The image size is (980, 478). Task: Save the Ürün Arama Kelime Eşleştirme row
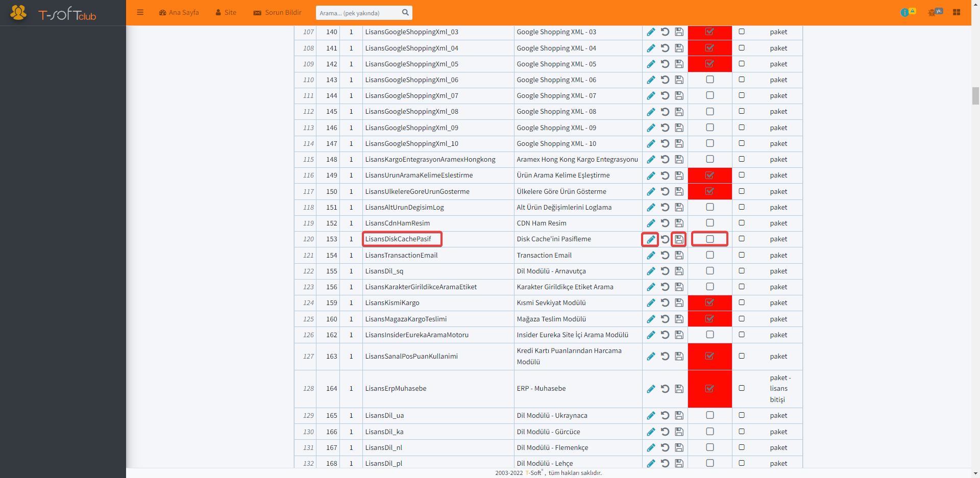pyautogui.click(x=679, y=175)
